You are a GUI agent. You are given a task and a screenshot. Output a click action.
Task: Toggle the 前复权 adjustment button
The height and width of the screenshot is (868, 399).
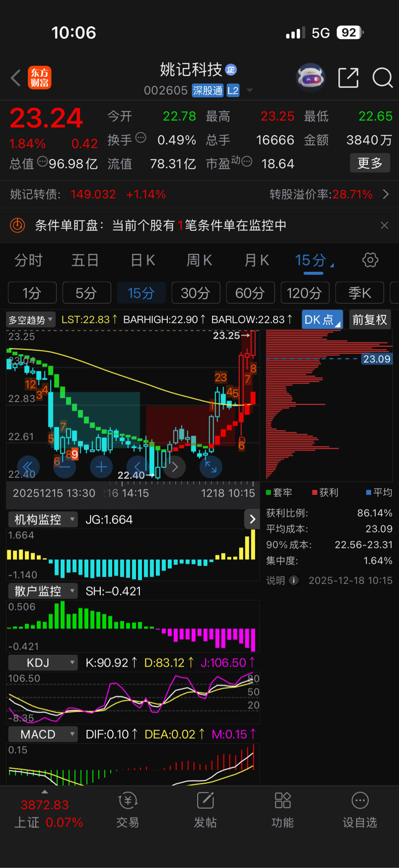coord(370,320)
